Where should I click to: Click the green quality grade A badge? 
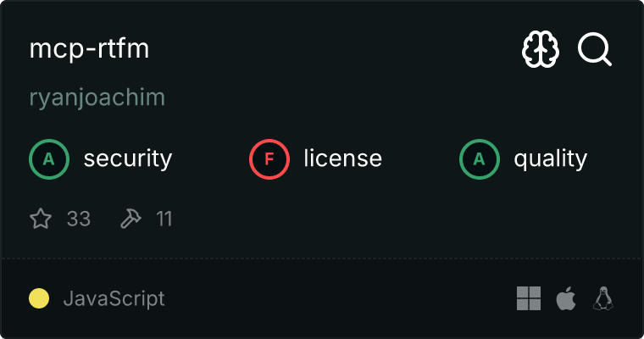pyautogui.click(x=480, y=158)
